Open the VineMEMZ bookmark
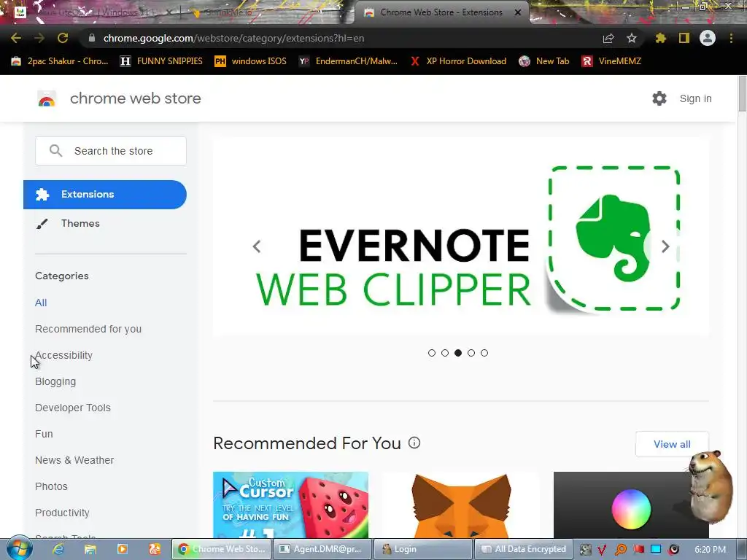747x560 pixels. (612, 61)
